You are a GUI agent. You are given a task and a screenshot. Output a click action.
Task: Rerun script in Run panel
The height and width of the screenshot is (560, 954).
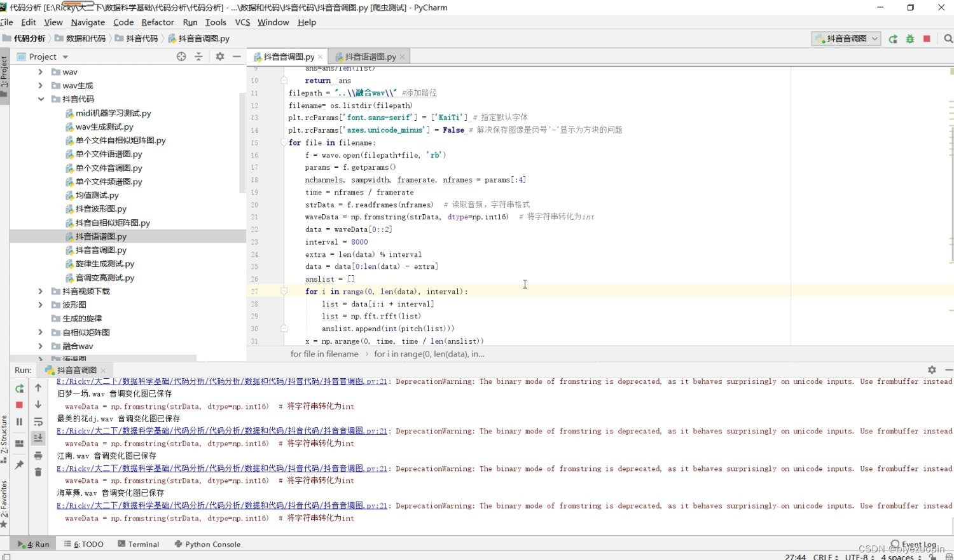19,388
